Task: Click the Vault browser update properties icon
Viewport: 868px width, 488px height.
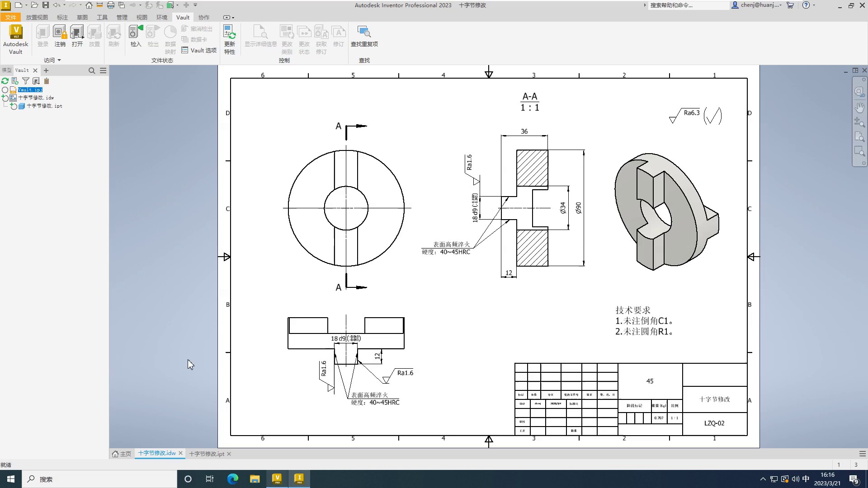Action: pyautogui.click(x=15, y=81)
